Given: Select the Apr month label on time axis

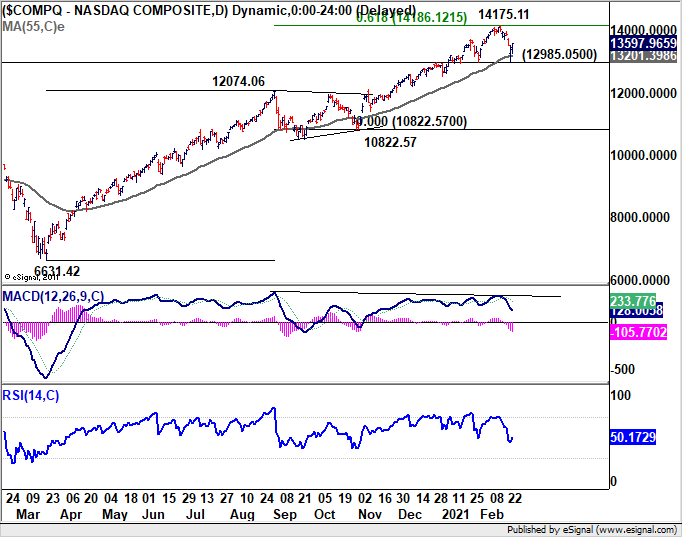Looking at the screenshot, I should (x=71, y=514).
